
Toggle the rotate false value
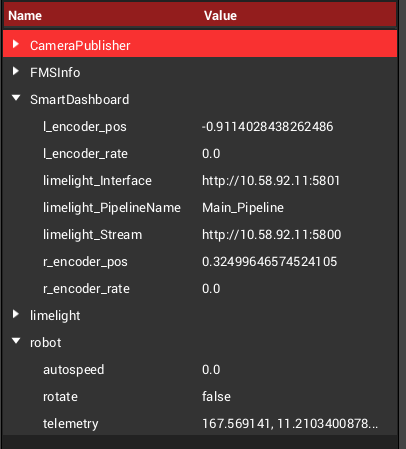[x=216, y=396]
